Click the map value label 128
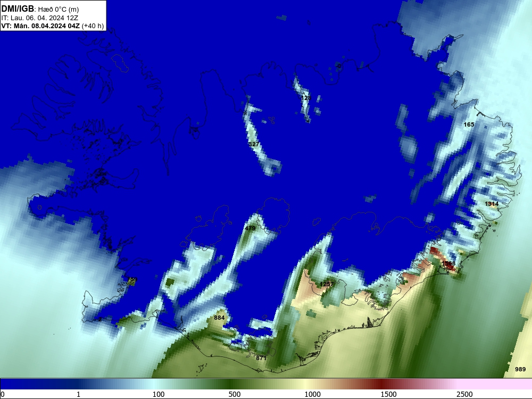This screenshot has width=532, height=399. pyautogui.click(x=306, y=98)
